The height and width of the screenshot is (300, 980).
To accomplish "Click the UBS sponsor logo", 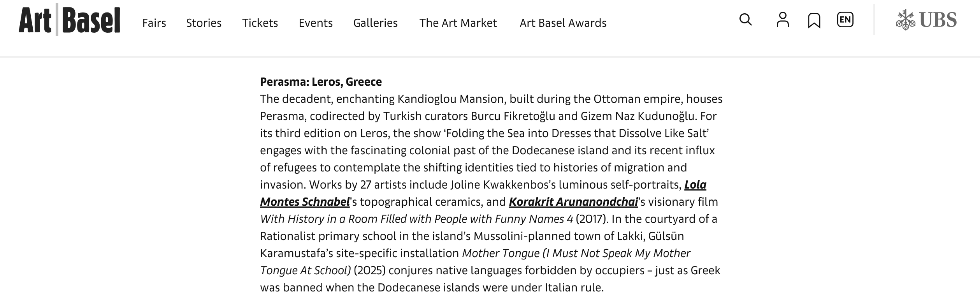I will [926, 20].
